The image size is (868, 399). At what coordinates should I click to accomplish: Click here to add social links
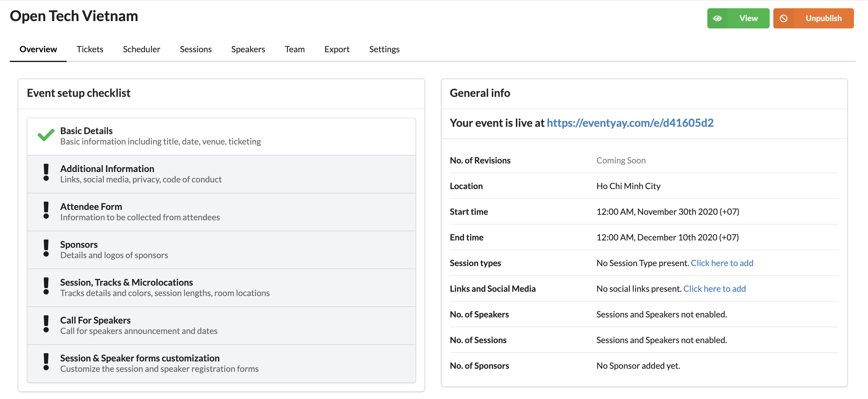click(x=714, y=288)
